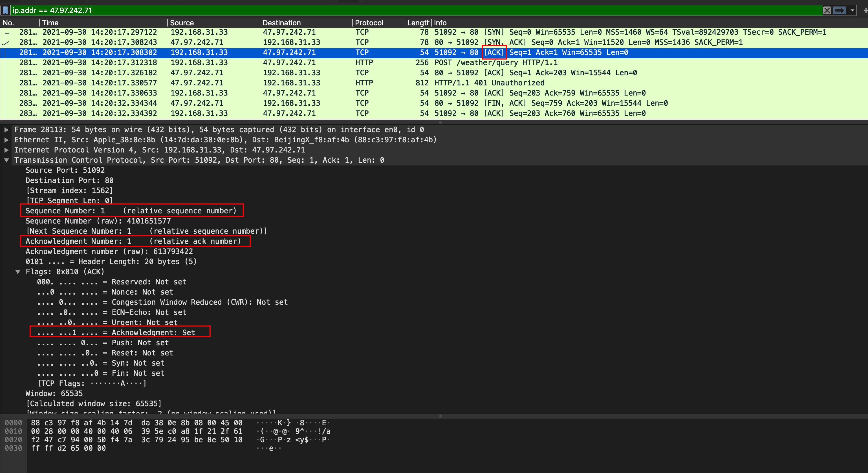Click destination 192.168.31.33 in 401 Unauthorized row

(292, 83)
